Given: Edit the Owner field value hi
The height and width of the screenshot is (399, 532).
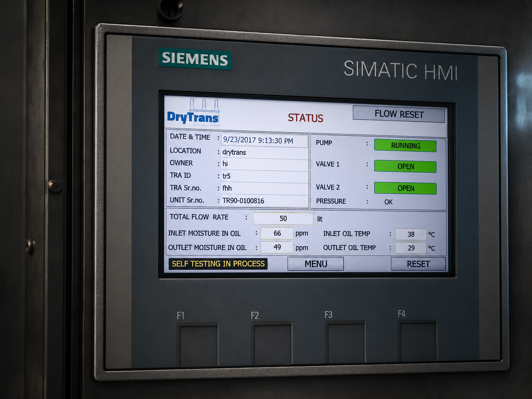Looking at the screenshot, I should (x=264, y=164).
